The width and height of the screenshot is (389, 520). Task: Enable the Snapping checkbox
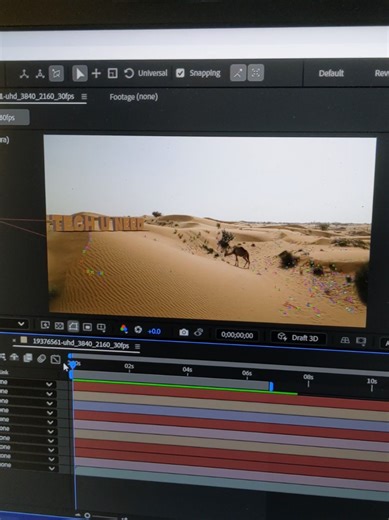tap(180, 73)
